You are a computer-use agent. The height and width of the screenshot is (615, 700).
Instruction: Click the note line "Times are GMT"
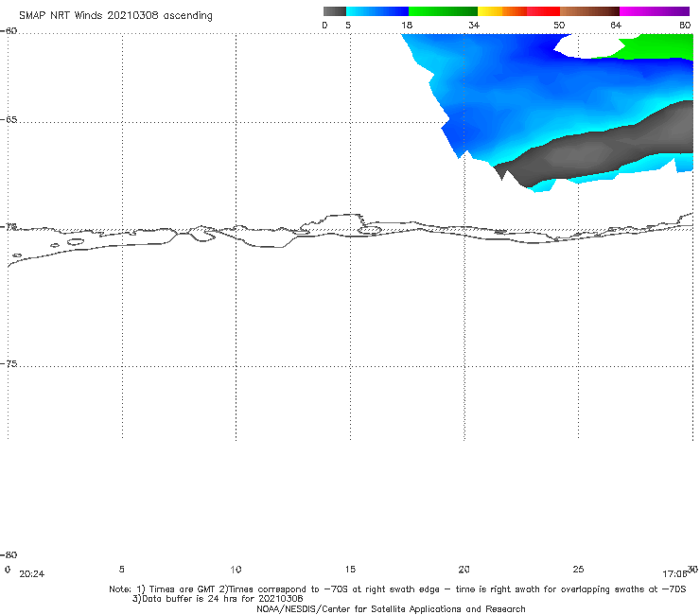(183, 589)
